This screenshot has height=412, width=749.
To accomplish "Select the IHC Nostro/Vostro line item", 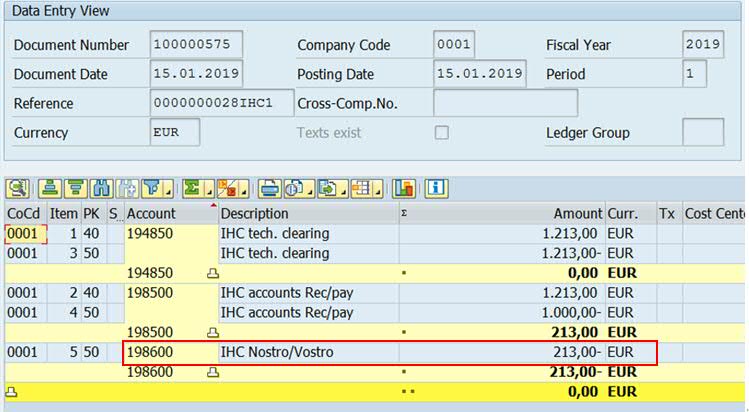I will click(277, 352).
